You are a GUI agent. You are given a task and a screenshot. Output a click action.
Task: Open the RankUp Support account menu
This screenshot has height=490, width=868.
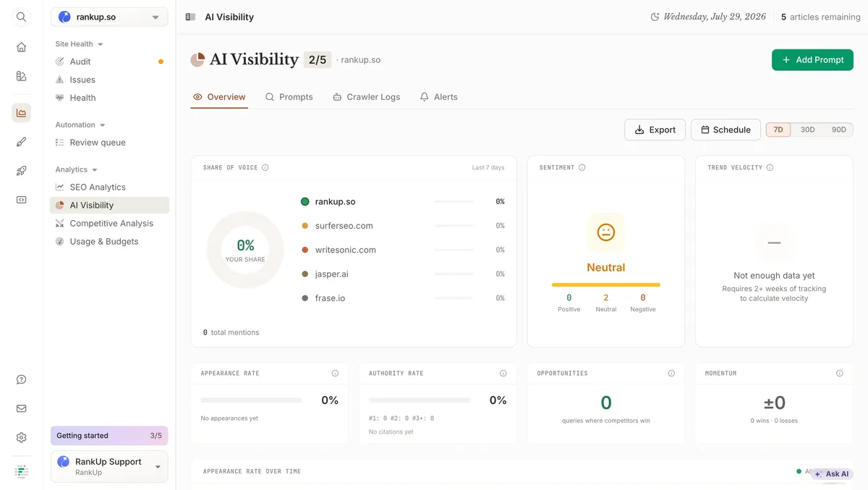pos(109,467)
